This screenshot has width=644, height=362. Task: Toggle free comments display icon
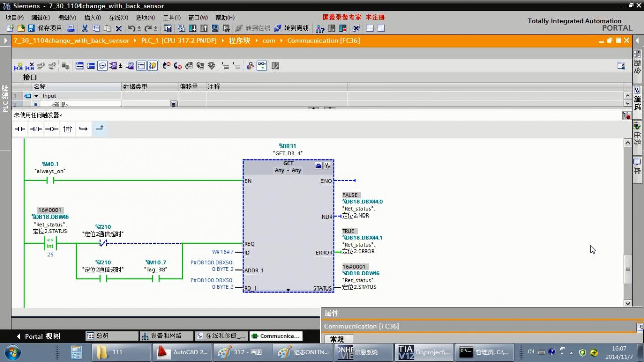point(102,66)
